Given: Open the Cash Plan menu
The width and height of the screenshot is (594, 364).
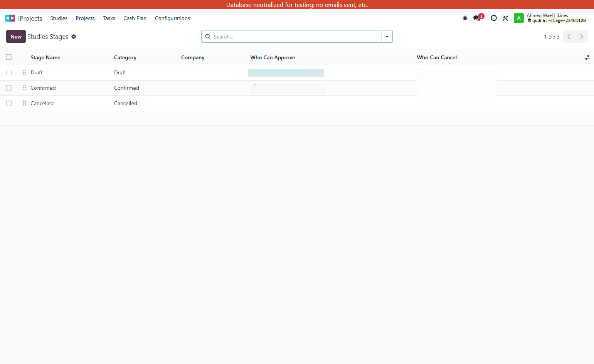Looking at the screenshot, I should (135, 18).
